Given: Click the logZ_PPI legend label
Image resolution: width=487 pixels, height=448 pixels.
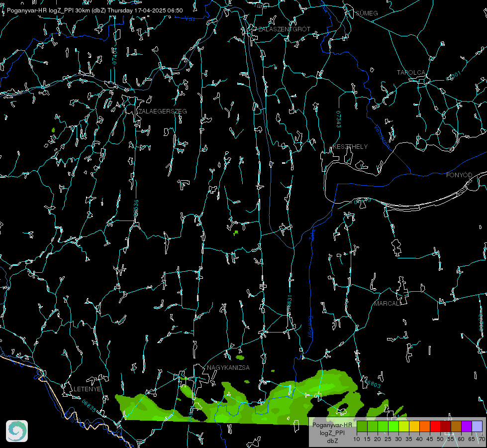Looking at the screenshot, I should [x=332, y=433].
